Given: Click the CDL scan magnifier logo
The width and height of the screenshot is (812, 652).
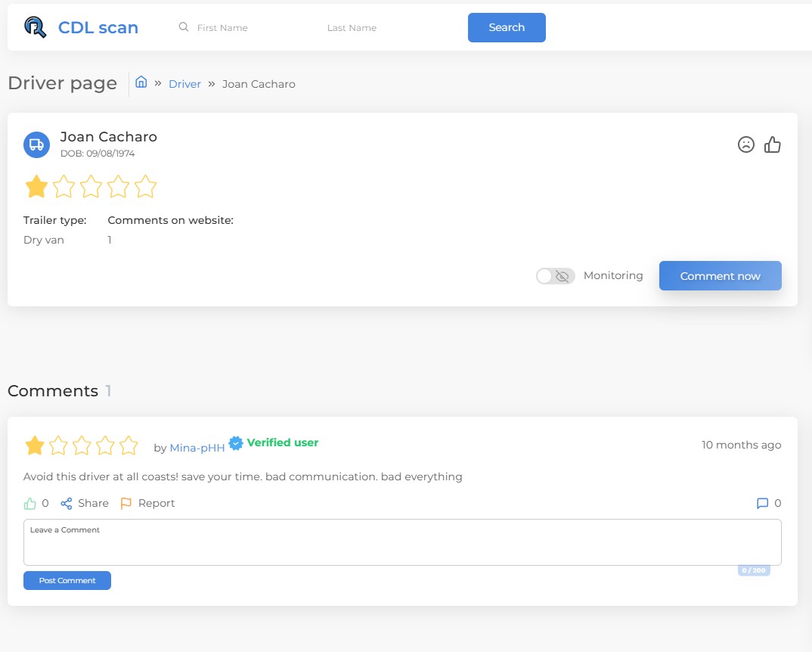Looking at the screenshot, I should (x=35, y=27).
